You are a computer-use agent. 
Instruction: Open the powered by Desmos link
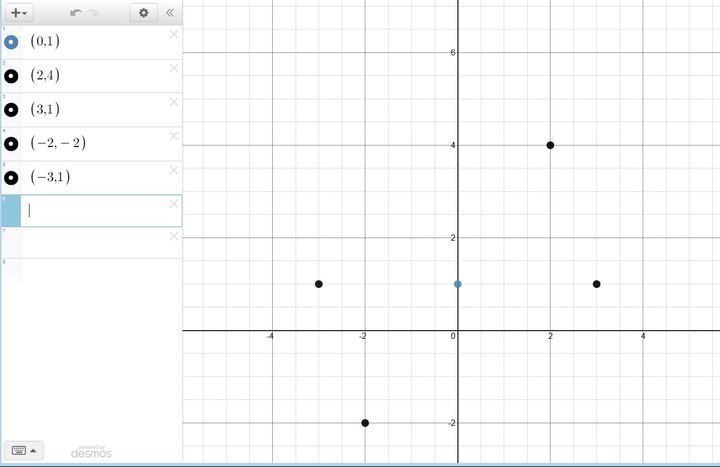coord(91,452)
